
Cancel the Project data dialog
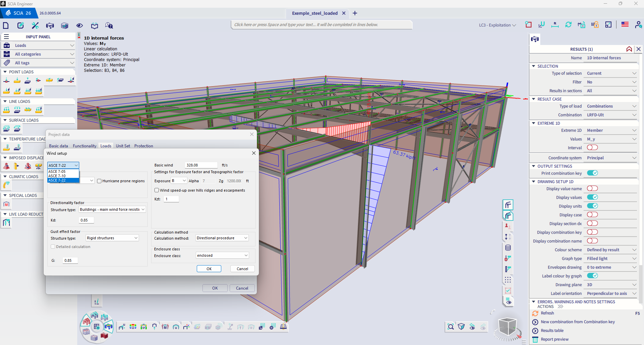pyautogui.click(x=242, y=288)
